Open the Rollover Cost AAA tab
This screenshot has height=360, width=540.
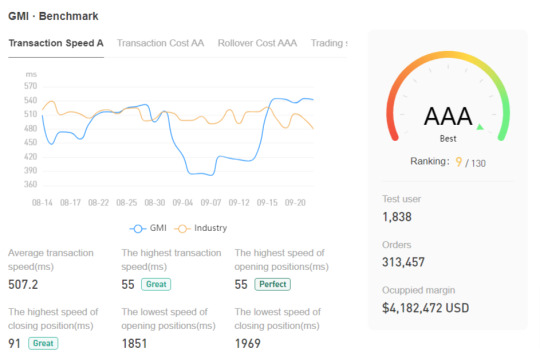click(x=257, y=43)
